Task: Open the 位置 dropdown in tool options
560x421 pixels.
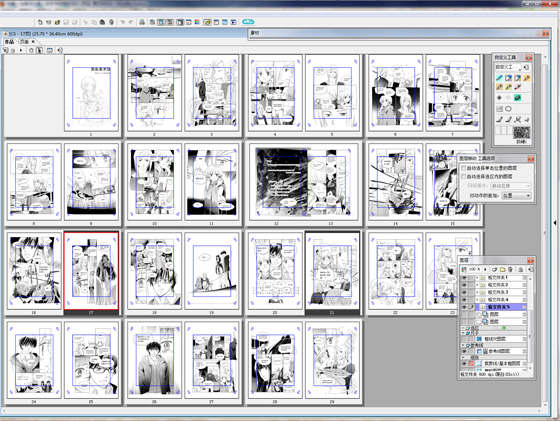Action: [x=516, y=195]
